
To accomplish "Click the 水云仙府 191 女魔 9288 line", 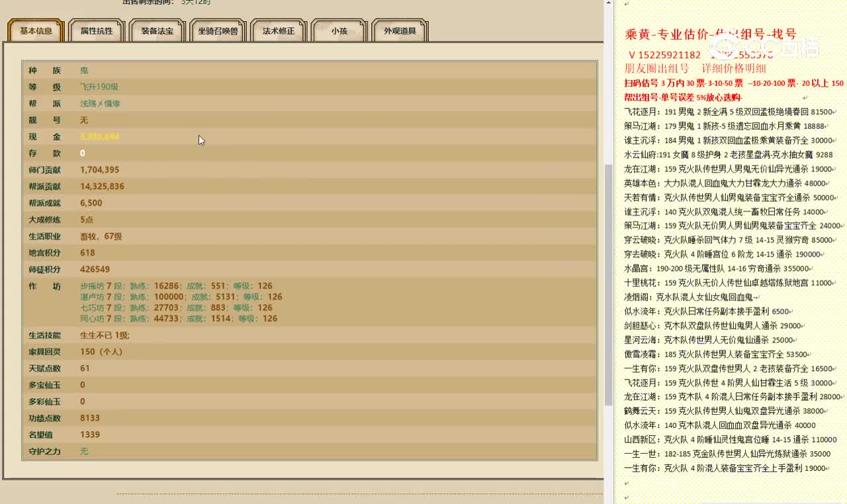I will 729,155.
